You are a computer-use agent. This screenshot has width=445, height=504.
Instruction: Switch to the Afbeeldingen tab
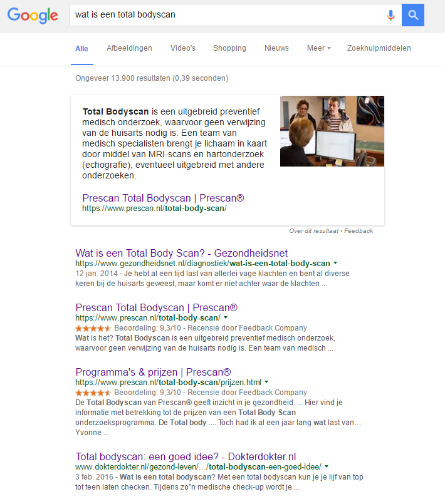[x=129, y=48]
